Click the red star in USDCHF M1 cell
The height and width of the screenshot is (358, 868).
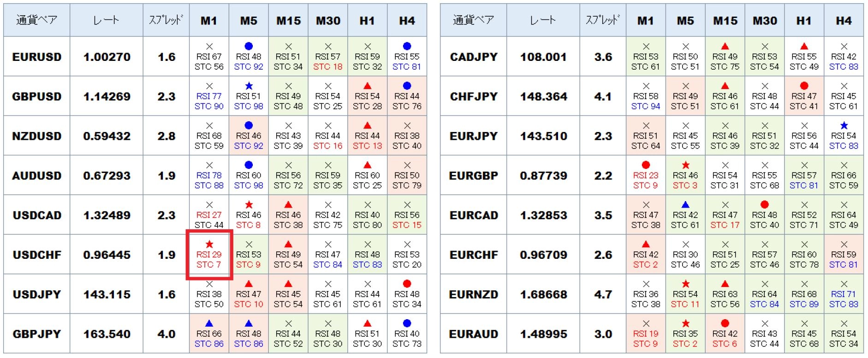pos(209,244)
